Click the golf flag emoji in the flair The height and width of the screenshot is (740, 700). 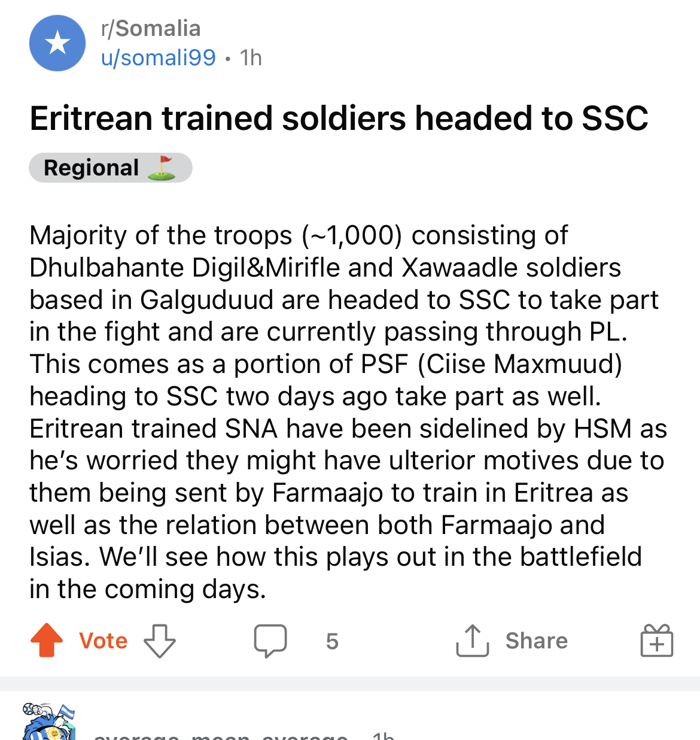click(x=161, y=168)
